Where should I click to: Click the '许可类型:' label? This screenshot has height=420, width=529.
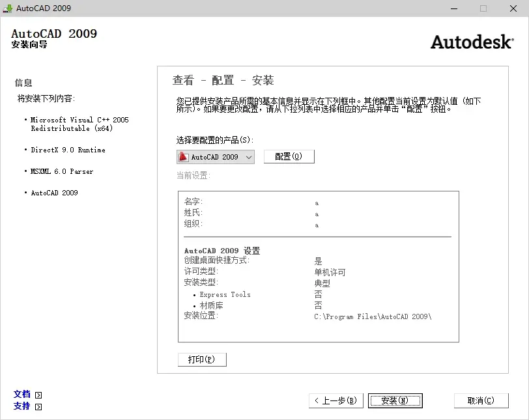[201, 272]
